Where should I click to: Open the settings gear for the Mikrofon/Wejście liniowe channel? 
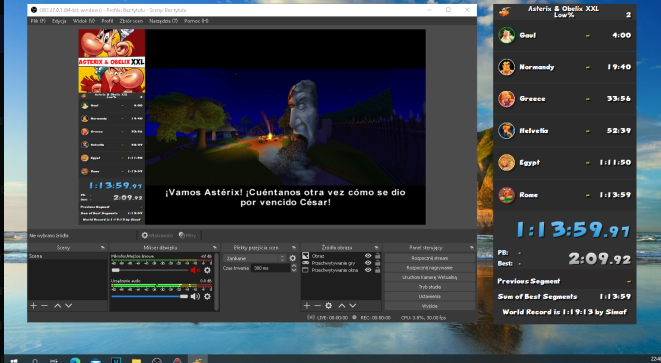pyautogui.click(x=207, y=270)
